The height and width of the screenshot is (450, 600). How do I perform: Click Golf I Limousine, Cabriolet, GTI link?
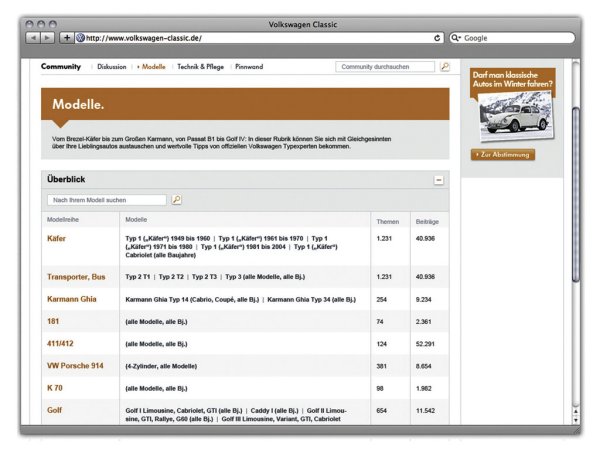point(184,411)
